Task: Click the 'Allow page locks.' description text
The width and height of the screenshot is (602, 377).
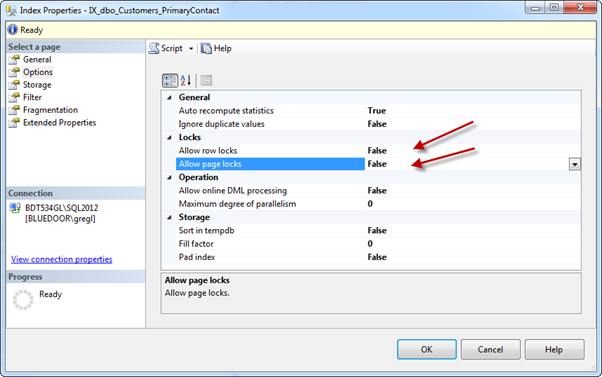Action: 197,293
